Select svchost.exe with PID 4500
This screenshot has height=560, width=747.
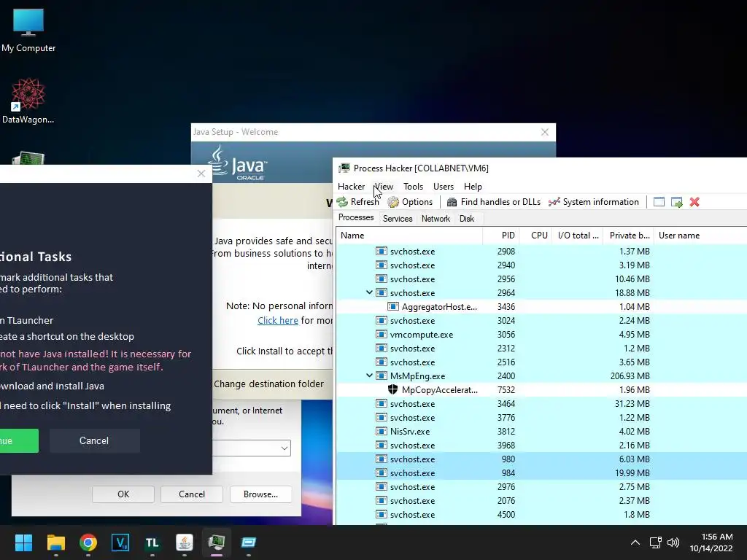click(x=541, y=515)
